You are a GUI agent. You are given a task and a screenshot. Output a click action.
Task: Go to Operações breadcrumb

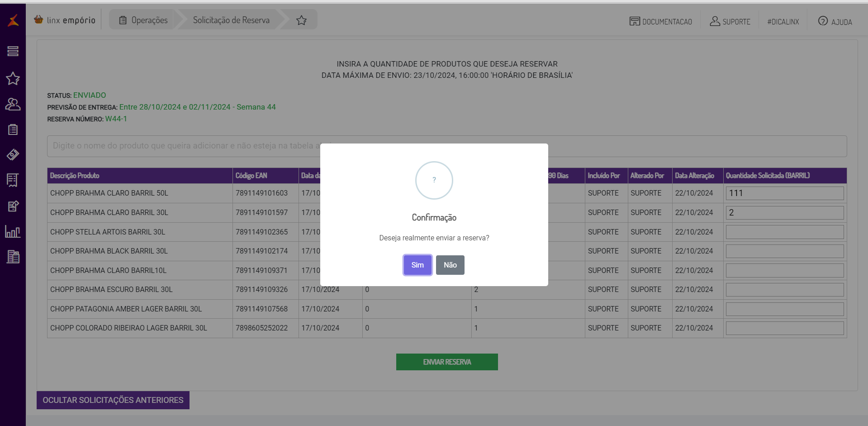143,20
